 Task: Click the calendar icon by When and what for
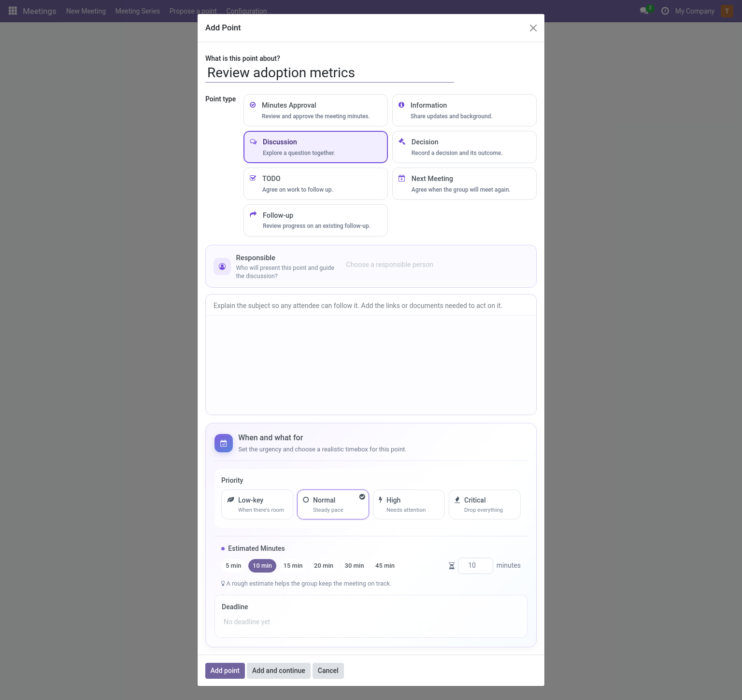[x=224, y=443]
